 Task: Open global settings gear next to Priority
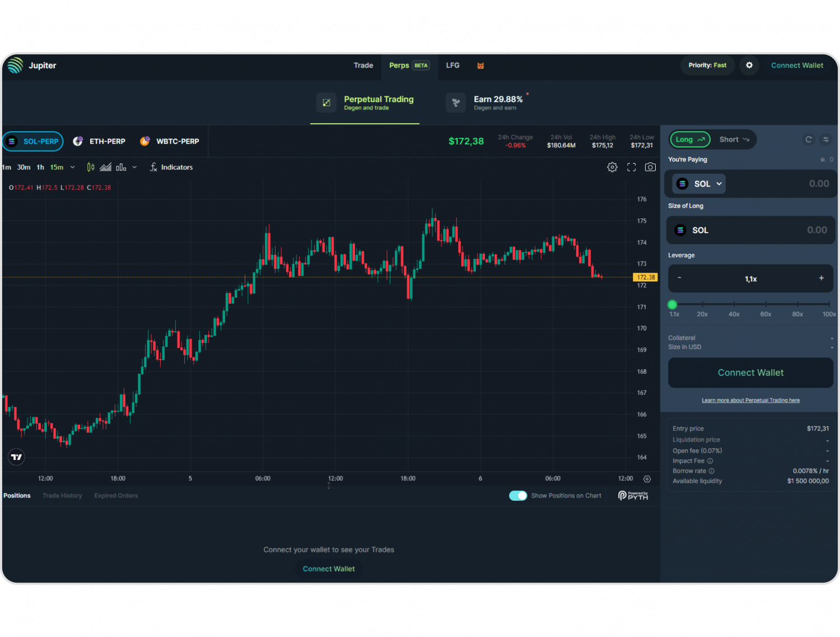click(749, 66)
